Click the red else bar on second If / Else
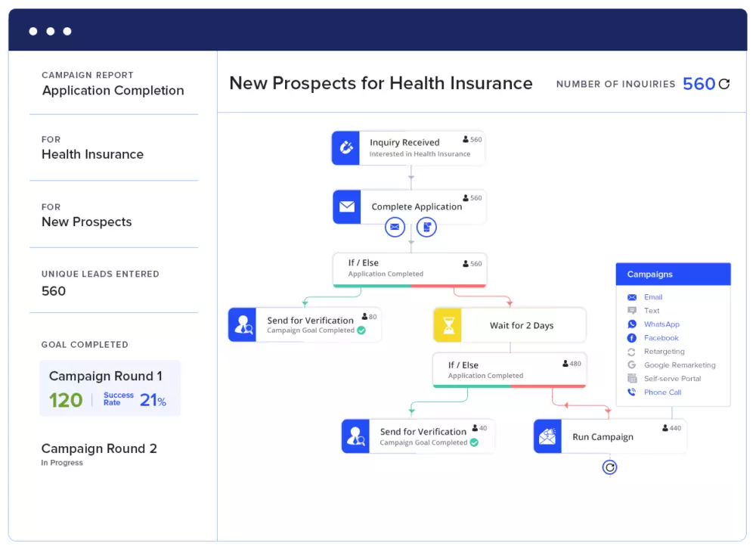The height and width of the screenshot is (549, 756). click(x=548, y=386)
